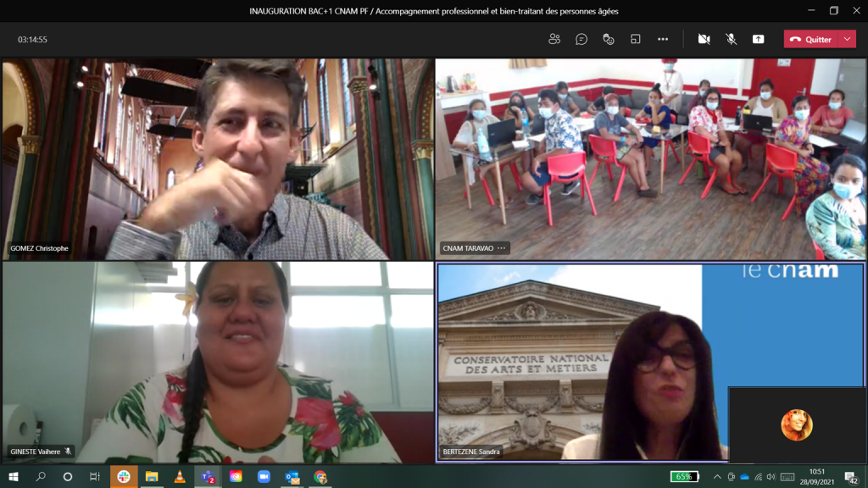This screenshot has height=488, width=868.
Task: Open the meeting chat conversation
Action: pyautogui.click(x=581, y=39)
